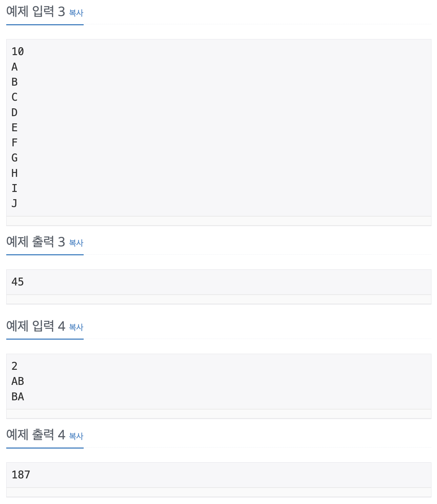Image resolution: width=437 pixels, height=504 pixels.
Task: Click the letter J line in input 3
Action: coord(14,203)
